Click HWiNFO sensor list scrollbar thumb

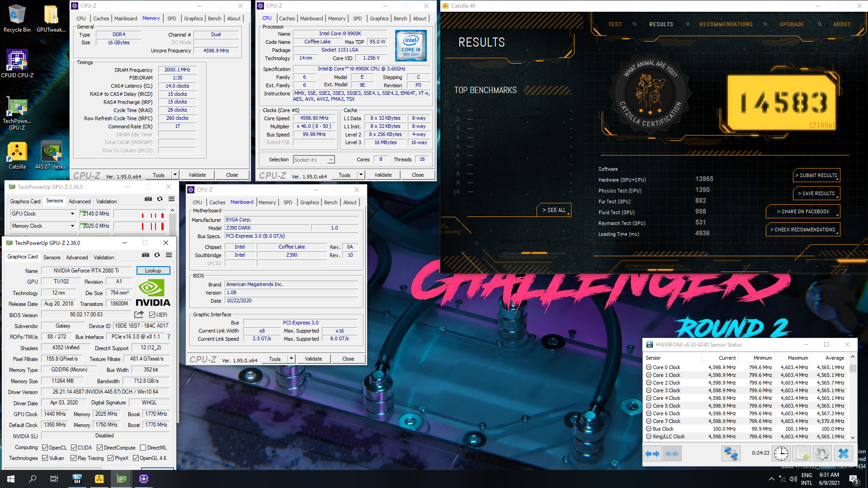click(853, 368)
